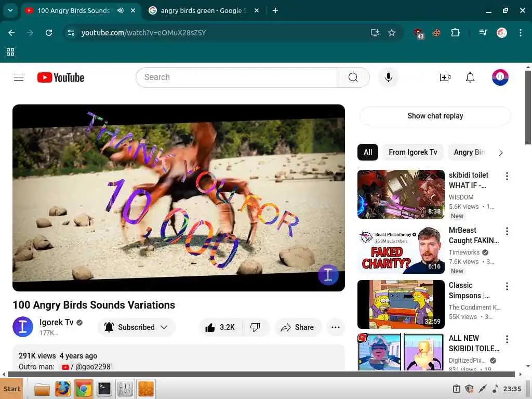Dislike the video with thumbs down
The image size is (532, 399).
point(255,327)
